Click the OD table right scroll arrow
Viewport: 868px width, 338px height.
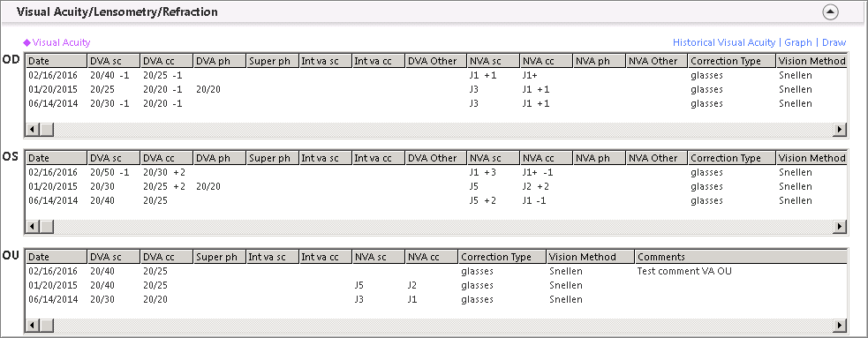tap(840, 129)
